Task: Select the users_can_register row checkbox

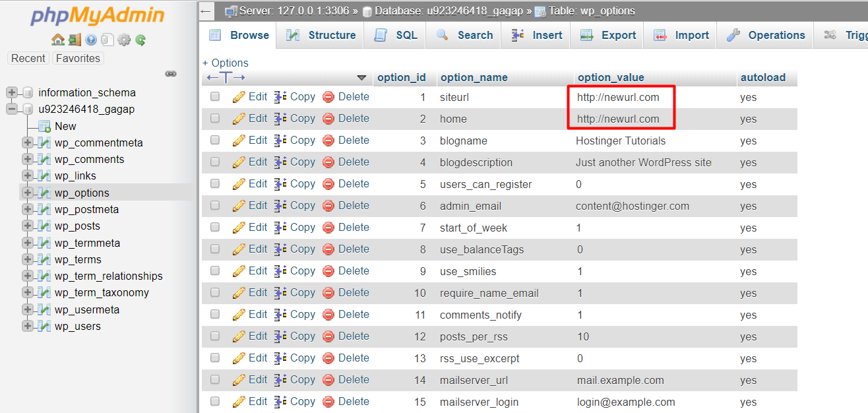Action: point(214,183)
